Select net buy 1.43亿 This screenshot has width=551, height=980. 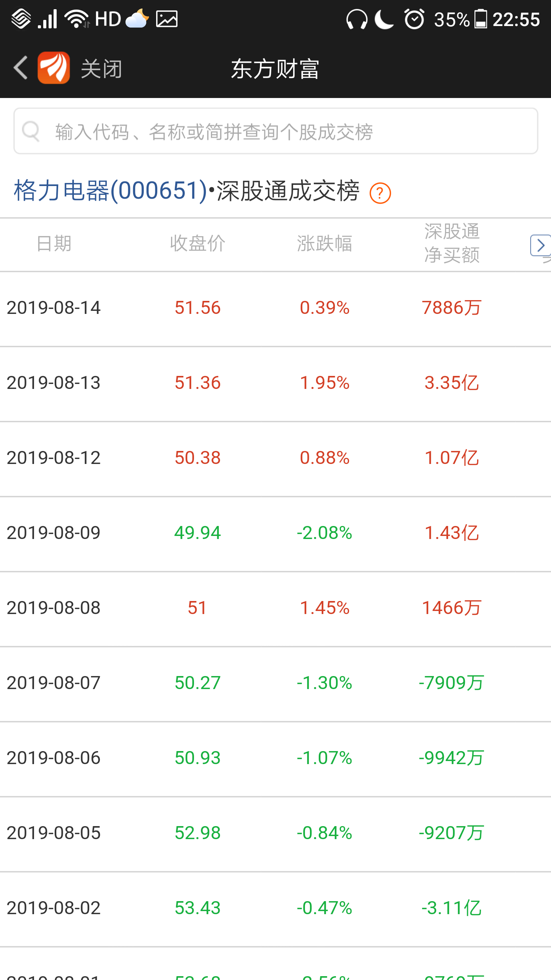coord(452,533)
